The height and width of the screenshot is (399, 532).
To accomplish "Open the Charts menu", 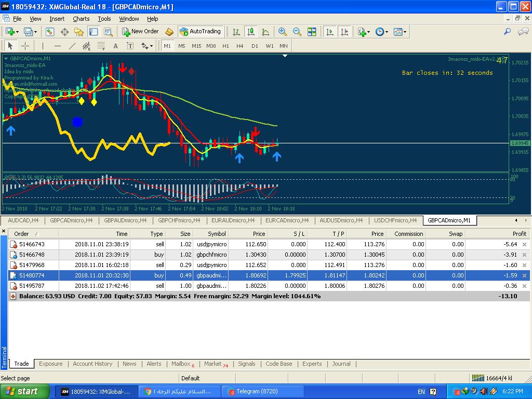I will coord(81,19).
